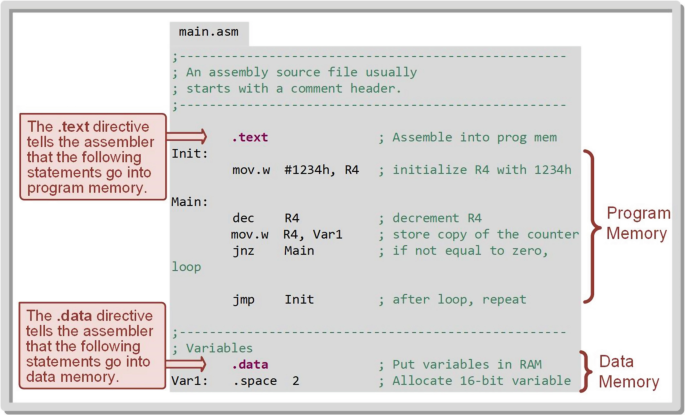
Task: Click the Data Memory curly brace
Action: pyautogui.click(x=586, y=371)
